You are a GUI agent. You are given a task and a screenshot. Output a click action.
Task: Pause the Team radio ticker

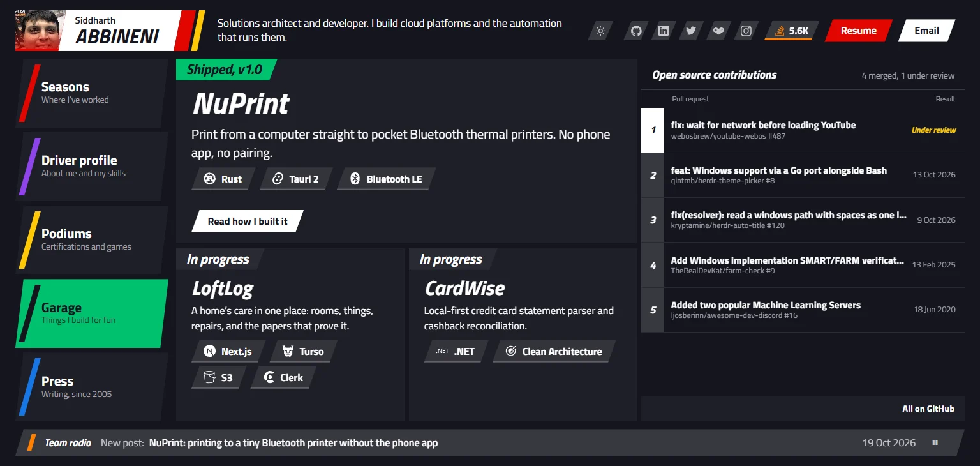tap(935, 442)
